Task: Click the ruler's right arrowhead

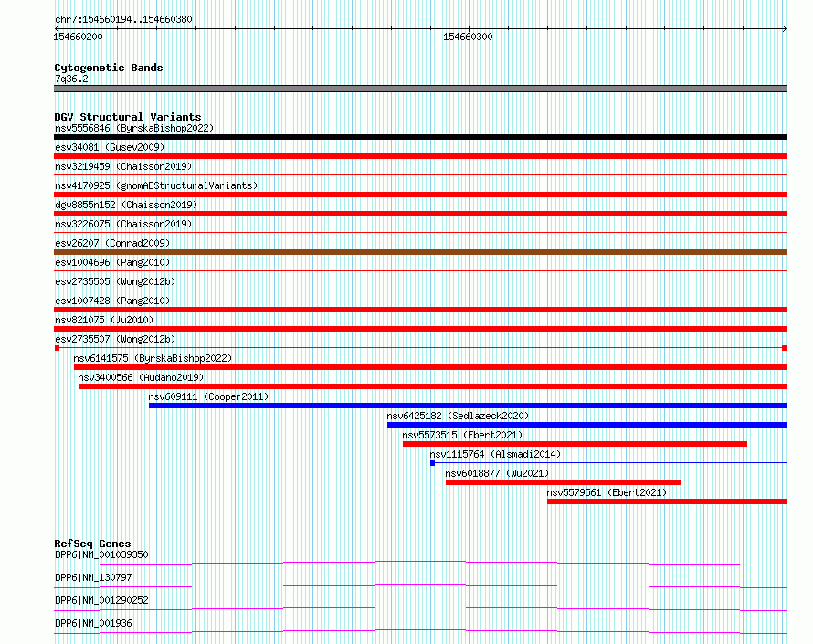Action: pyautogui.click(x=785, y=28)
